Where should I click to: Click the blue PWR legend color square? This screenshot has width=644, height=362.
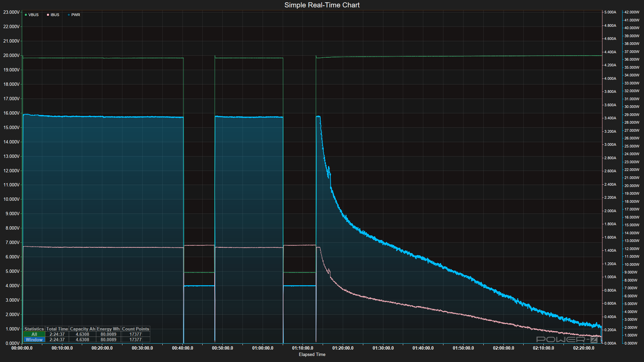pyautogui.click(x=69, y=15)
